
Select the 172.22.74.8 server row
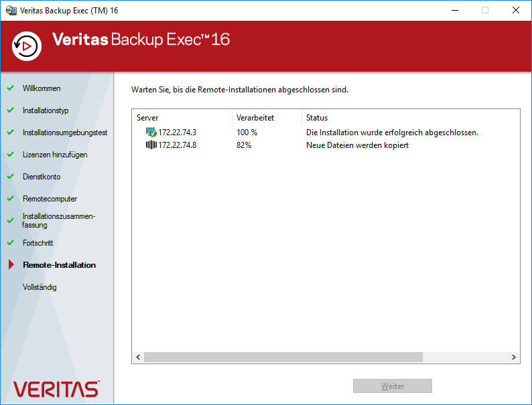click(x=177, y=145)
